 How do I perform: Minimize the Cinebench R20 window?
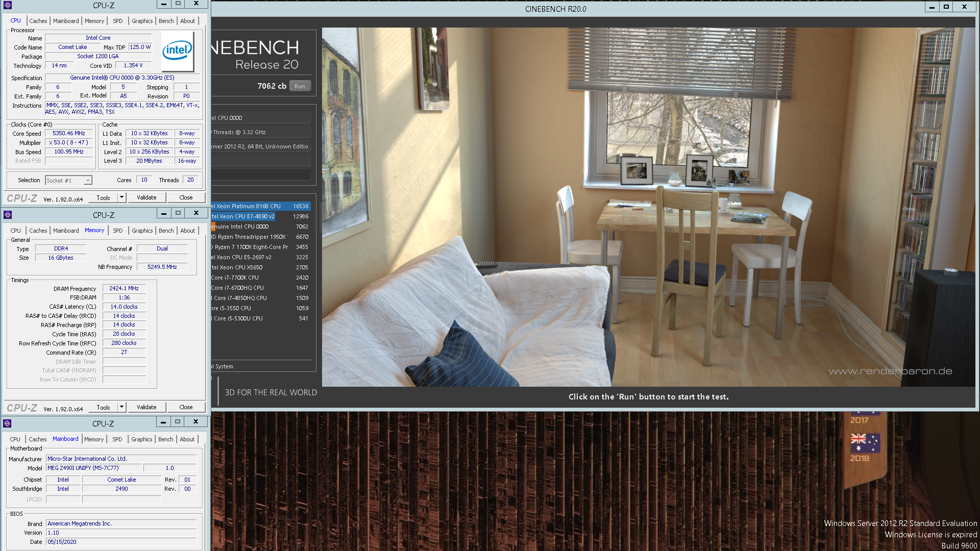click(932, 7)
